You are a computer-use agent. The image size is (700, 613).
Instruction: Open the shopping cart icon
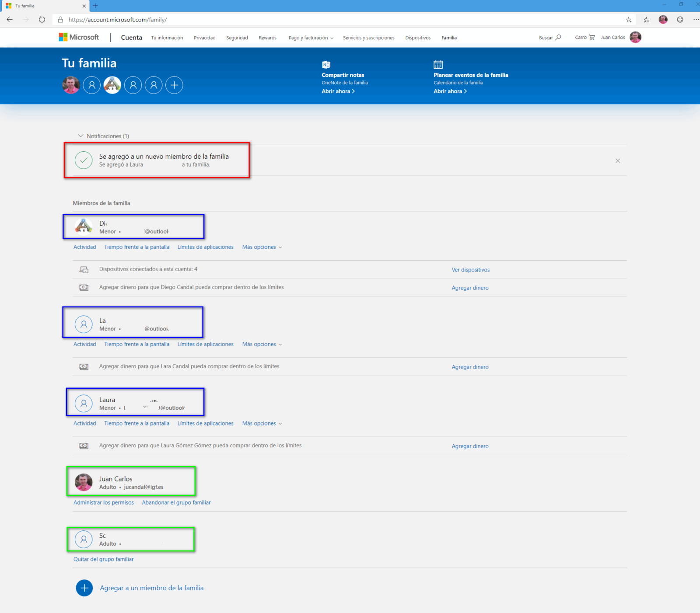point(592,38)
